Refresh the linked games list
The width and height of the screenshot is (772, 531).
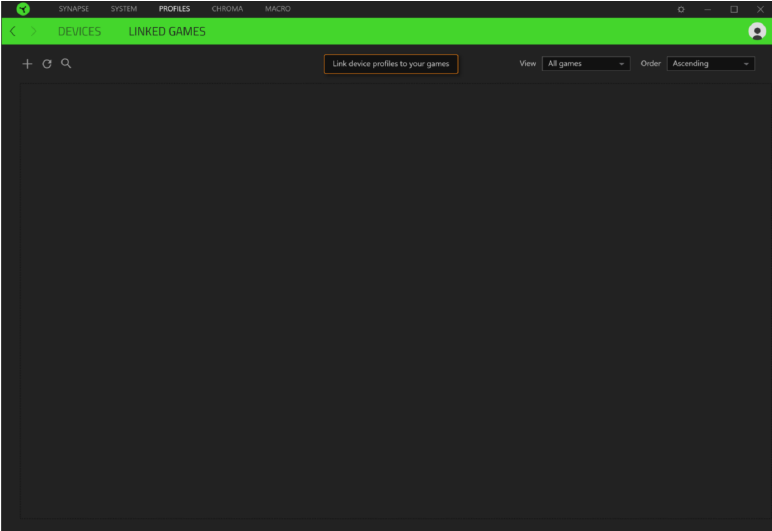(x=47, y=64)
